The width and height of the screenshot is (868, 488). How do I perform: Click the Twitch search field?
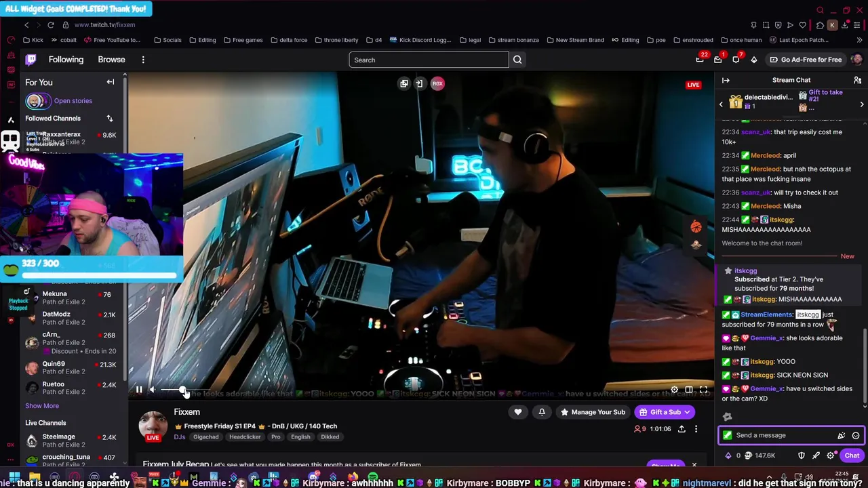point(429,60)
